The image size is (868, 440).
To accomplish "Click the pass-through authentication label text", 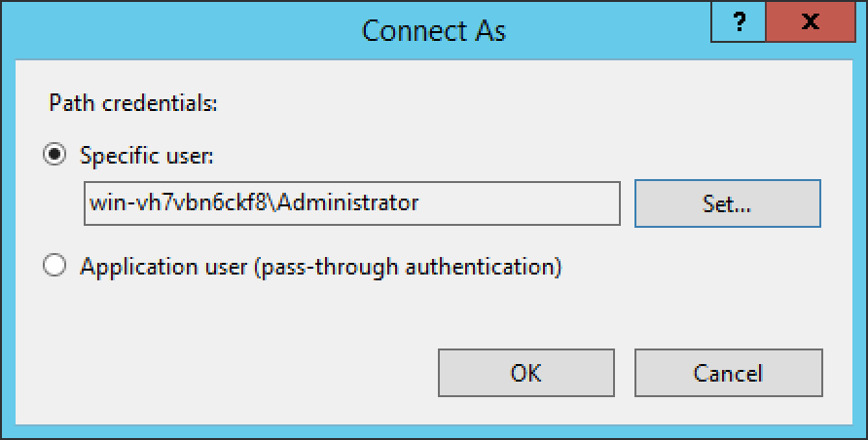I will tap(320, 267).
